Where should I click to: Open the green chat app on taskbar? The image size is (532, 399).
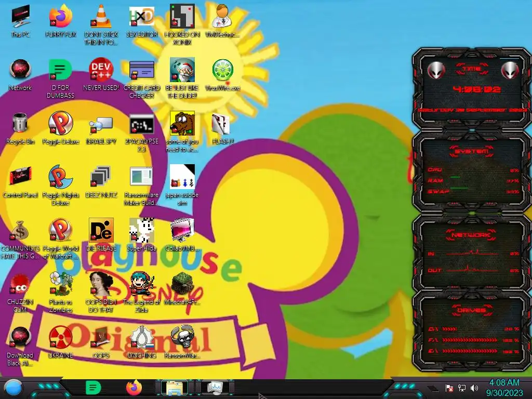(x=93, y=388)
